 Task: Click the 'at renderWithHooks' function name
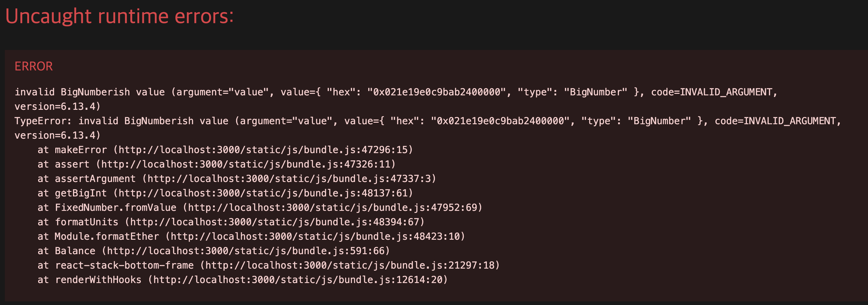point(89,280)
